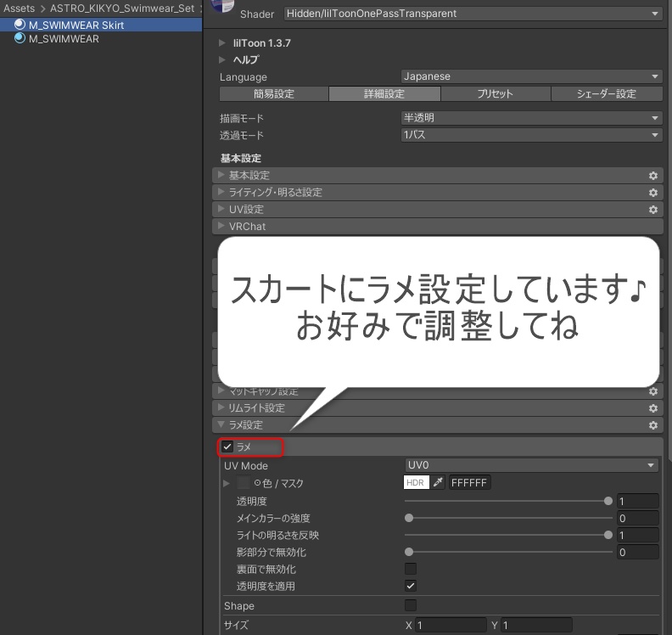672x635 pixels.
Task: Expand the VRChat section
Action: (221, 226)
